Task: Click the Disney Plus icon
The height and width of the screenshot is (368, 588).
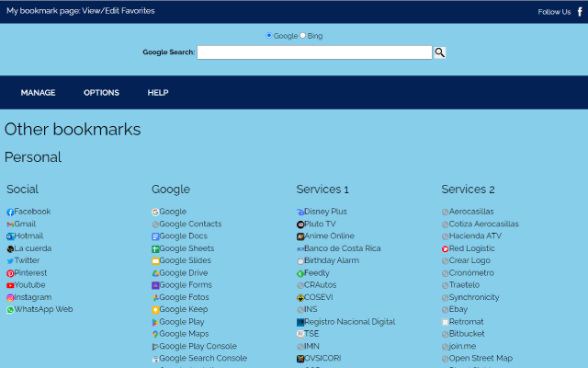Action: [300, 213]
